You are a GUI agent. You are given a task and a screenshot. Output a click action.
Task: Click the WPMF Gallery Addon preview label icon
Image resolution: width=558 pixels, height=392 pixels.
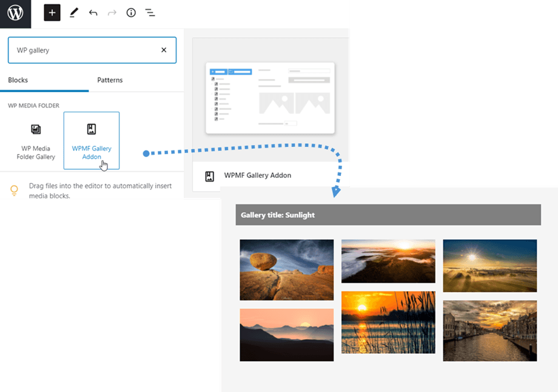pos(210,176)
